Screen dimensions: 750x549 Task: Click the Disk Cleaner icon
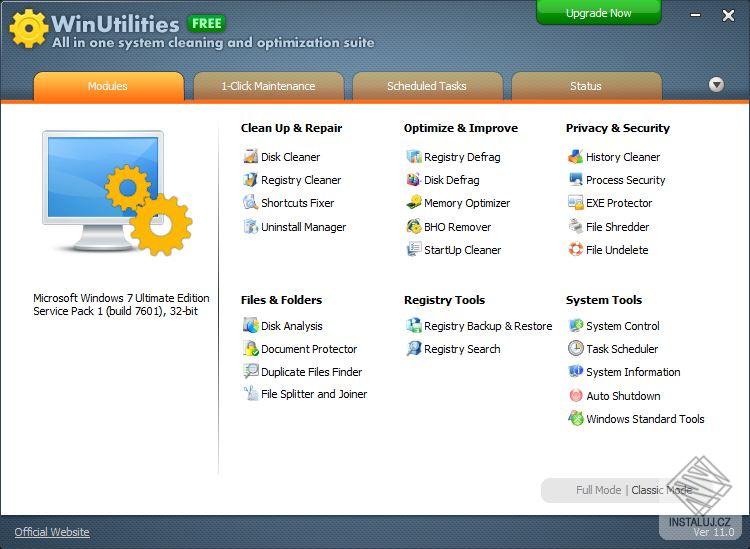[x=251, y=156]
